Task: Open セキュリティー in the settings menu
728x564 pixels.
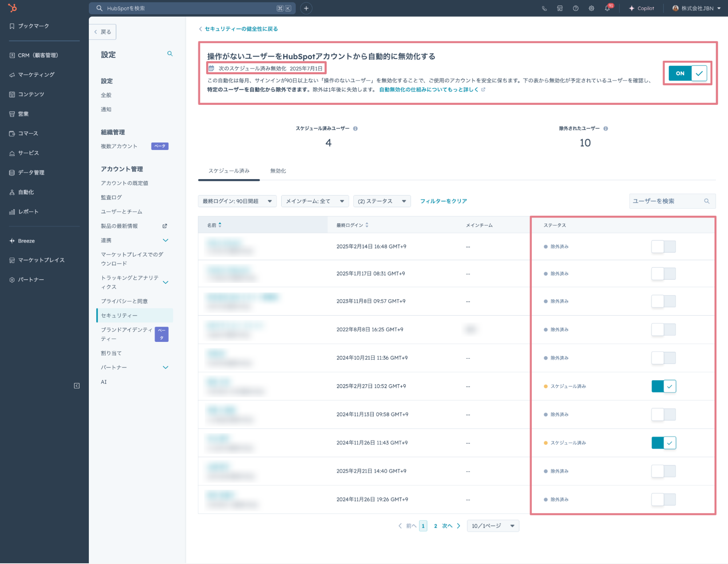Action: tap(135, 315)
